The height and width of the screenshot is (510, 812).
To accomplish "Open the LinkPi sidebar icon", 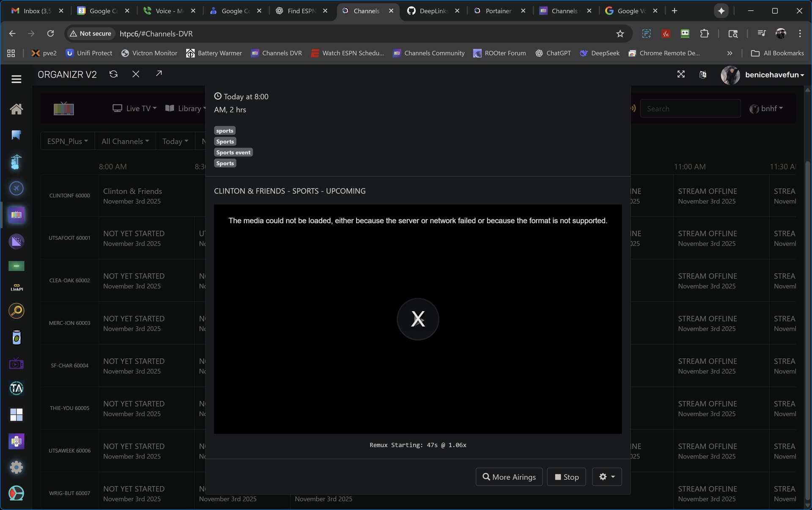I will pos(16,287).
